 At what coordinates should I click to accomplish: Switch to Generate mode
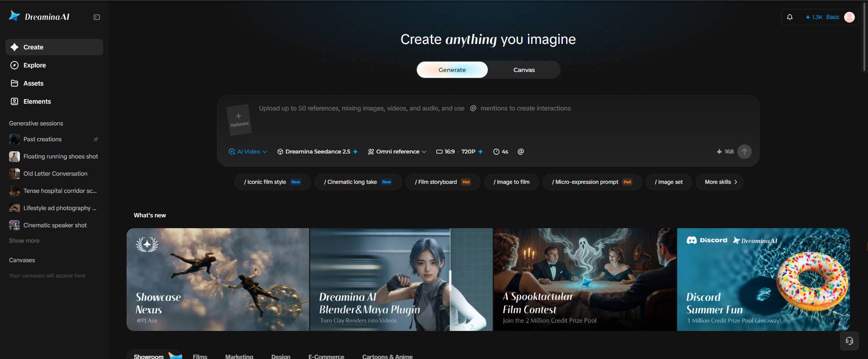click(x=452, y=70)
